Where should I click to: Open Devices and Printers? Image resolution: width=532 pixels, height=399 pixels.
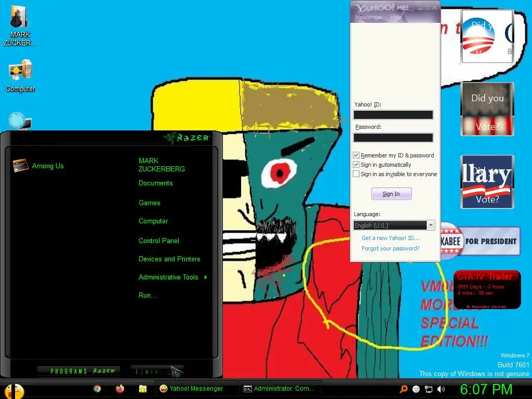tap(169, 259)
